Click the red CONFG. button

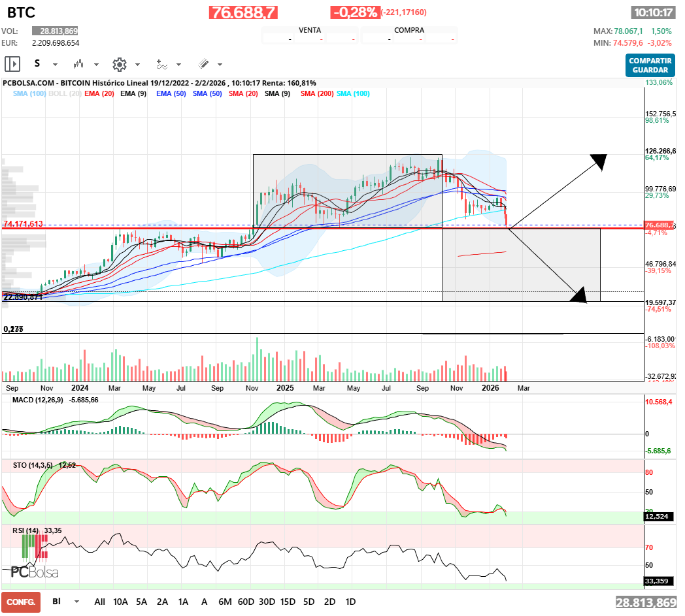[x=20, y=603]
